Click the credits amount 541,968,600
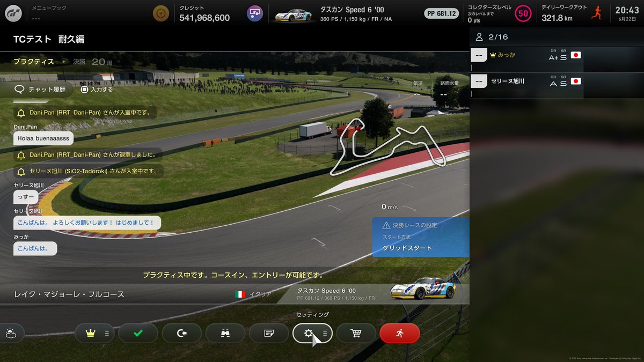This screenshot has height=362, width=644. (x=204, y=18)
